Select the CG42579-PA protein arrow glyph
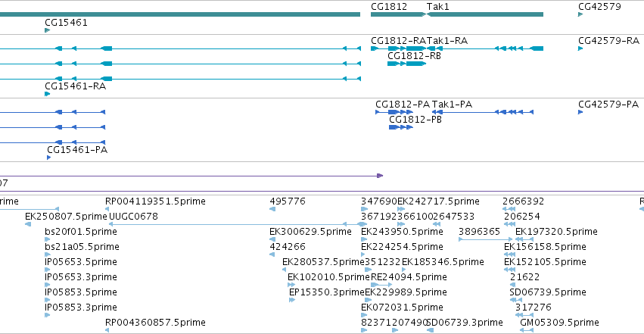Image resolution: width=644 pixels, height=334 pixels. click(x=580, y=112)
